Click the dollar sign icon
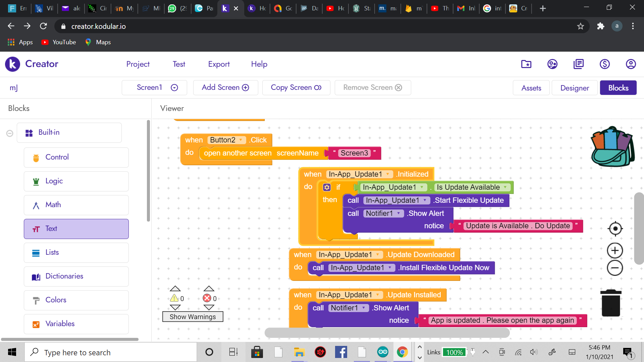This screenshot has width=644, height=362. pos(604,64)
